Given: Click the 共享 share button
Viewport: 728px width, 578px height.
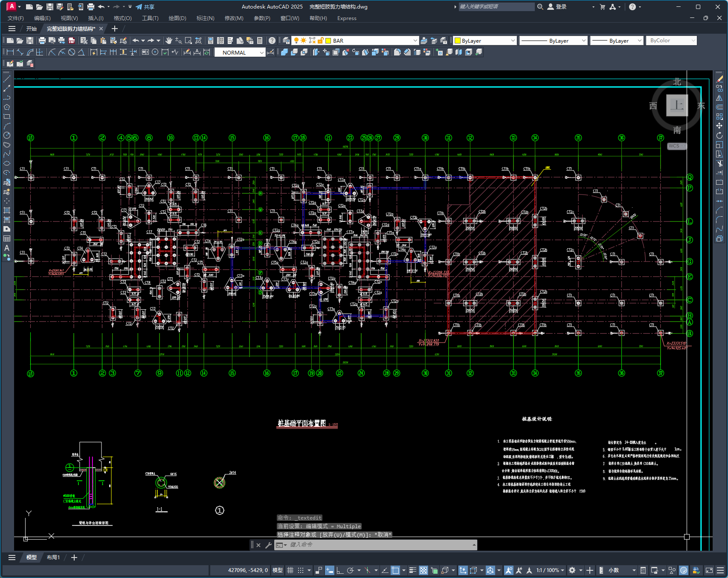Looking at the screenshot, I should pos(145,7).
